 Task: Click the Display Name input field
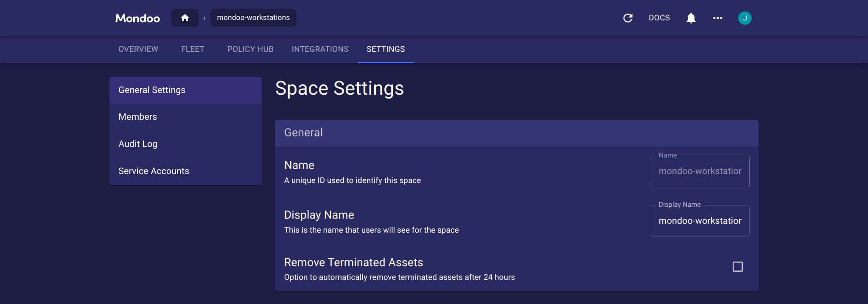tap(700, 221)
